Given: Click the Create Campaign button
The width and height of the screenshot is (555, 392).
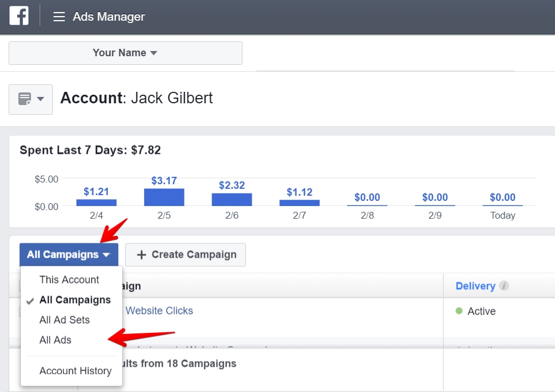Looking at the screenshot, I should click(186, 254).
